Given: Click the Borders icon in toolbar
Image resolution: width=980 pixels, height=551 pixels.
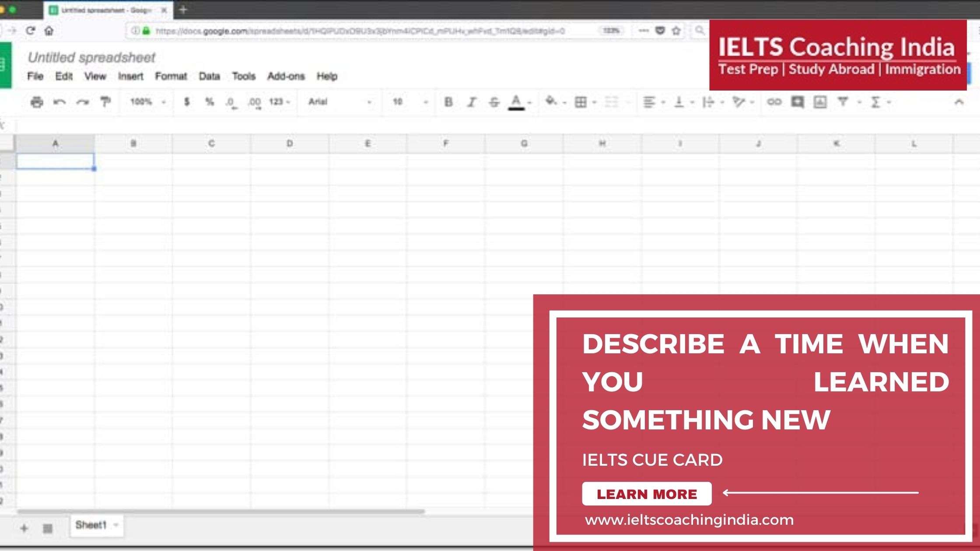Looking at the screenshot, I should pos(580,101).
